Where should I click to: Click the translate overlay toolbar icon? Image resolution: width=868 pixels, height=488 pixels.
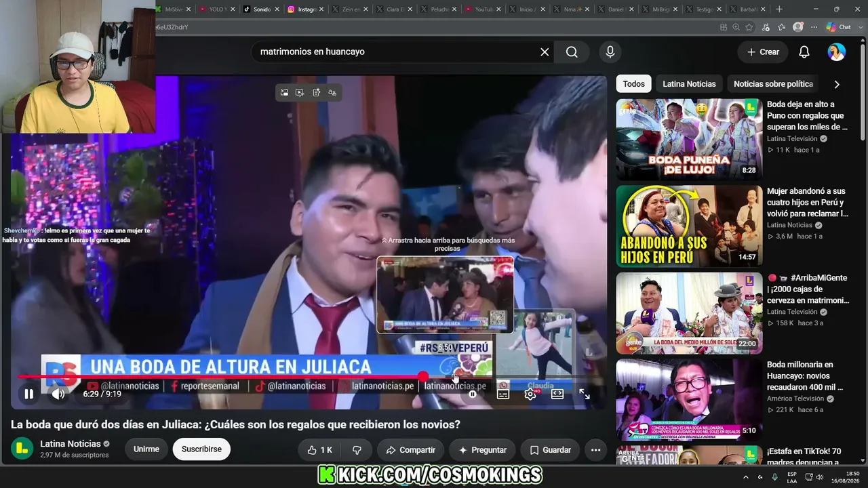[x=332, y=93]
